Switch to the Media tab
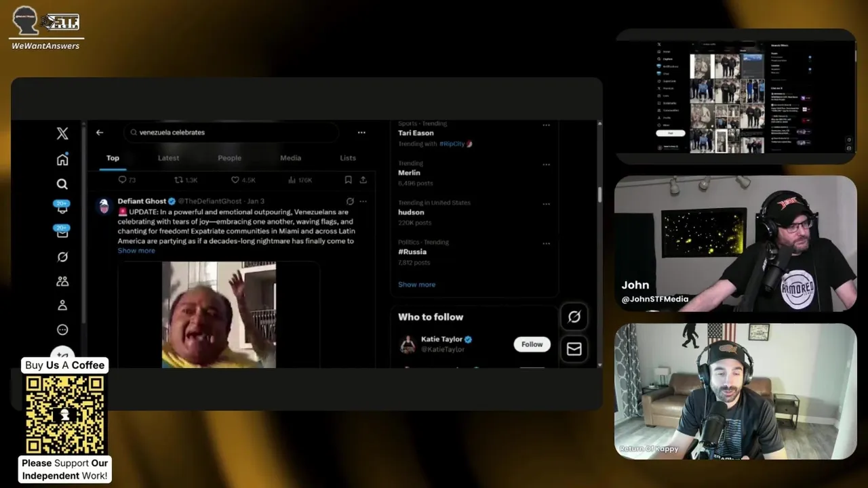Screen dimensions: 868x488 click(290, 158)
